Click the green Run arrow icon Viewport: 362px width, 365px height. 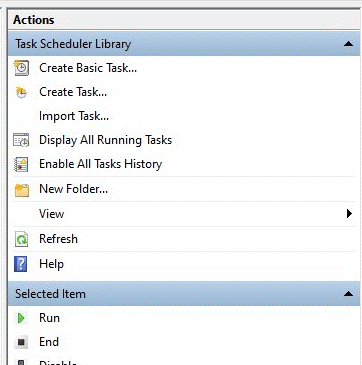21,318
